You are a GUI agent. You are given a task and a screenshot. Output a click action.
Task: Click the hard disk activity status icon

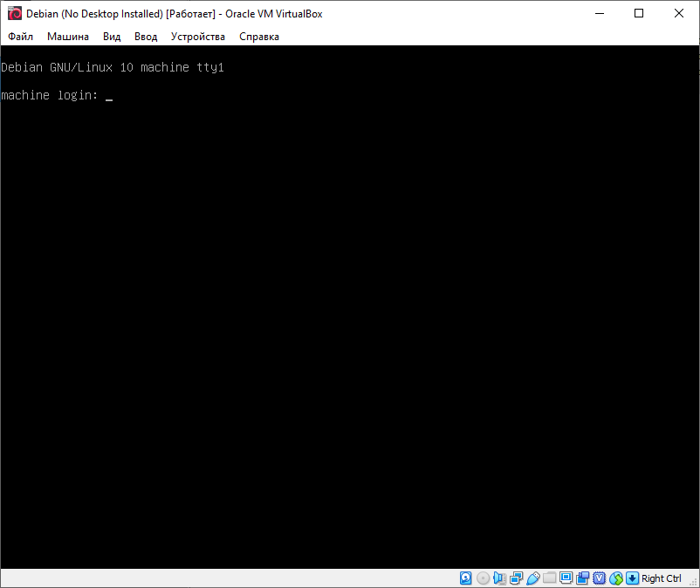[x=465, y=578]
